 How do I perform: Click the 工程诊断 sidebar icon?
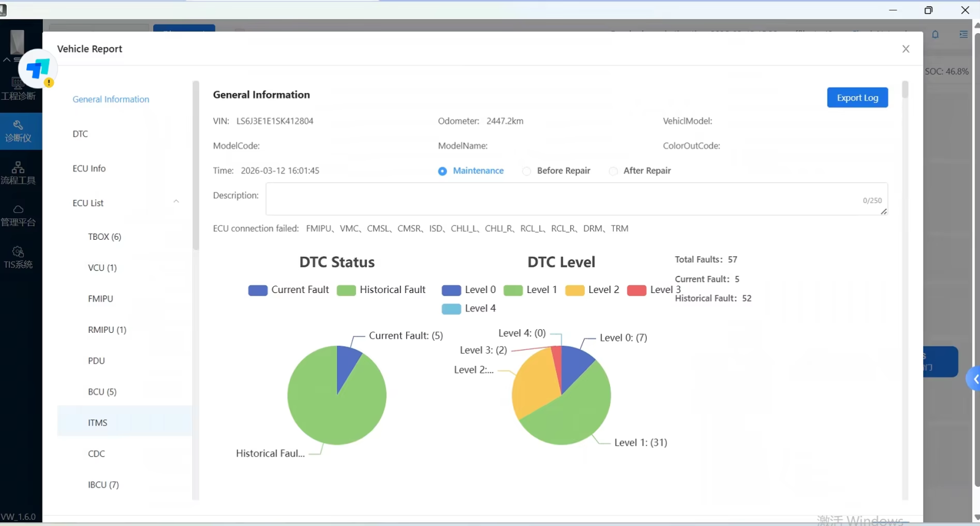click(x=18, y=88)
